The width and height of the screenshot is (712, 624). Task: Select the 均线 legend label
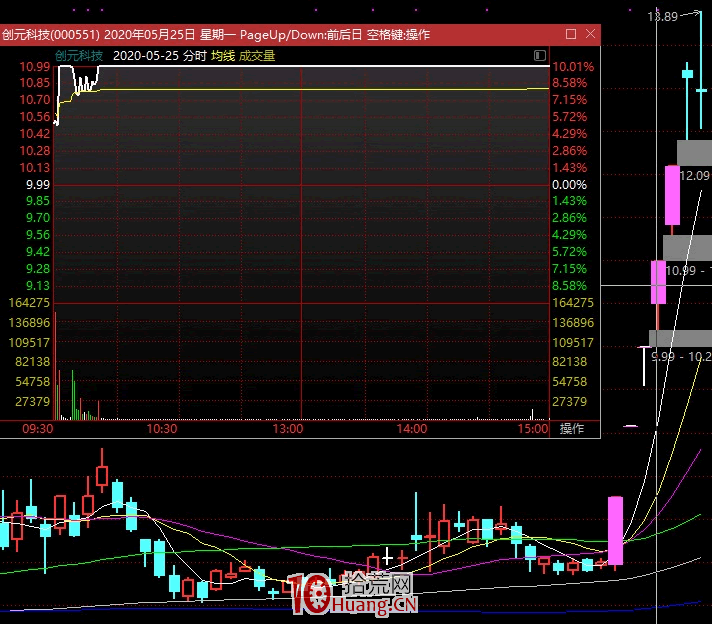point(223,56)
